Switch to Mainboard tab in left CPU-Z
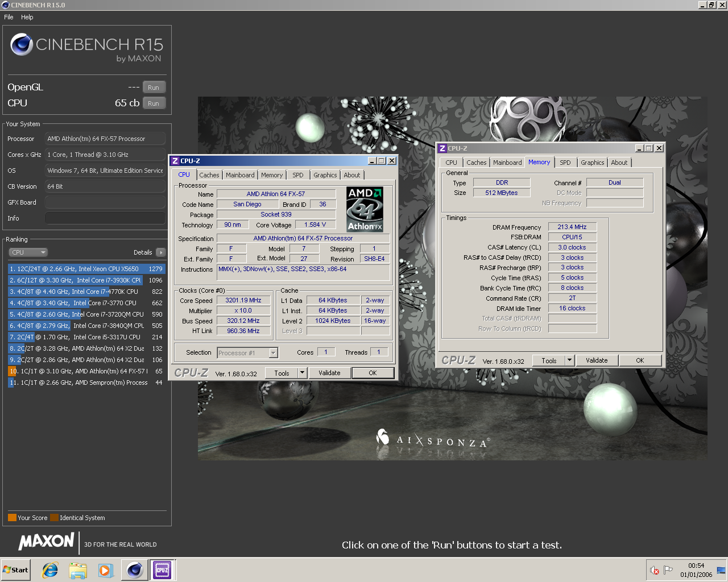The image size is (728, 582). (240, 175)
